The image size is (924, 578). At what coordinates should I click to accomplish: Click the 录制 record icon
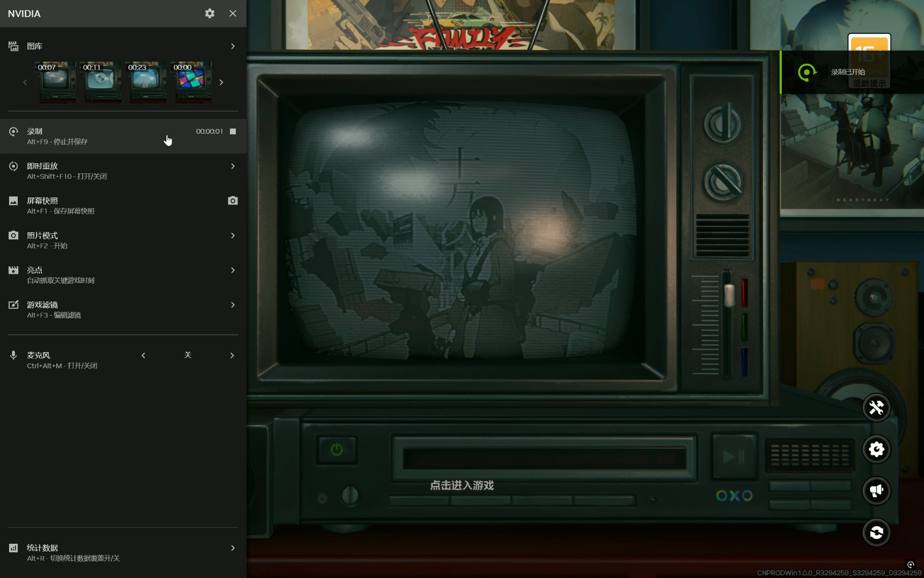click(x=13, y=131)
